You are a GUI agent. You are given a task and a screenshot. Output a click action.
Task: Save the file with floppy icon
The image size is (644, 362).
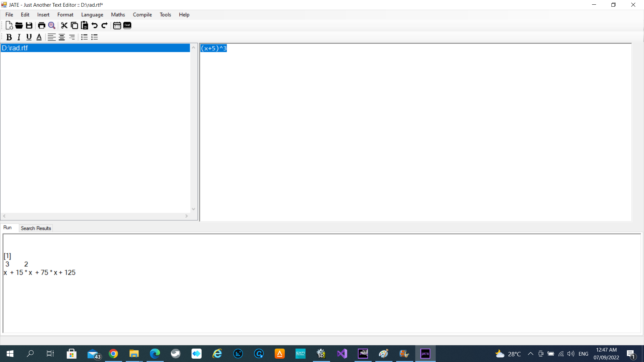point(29,25)
